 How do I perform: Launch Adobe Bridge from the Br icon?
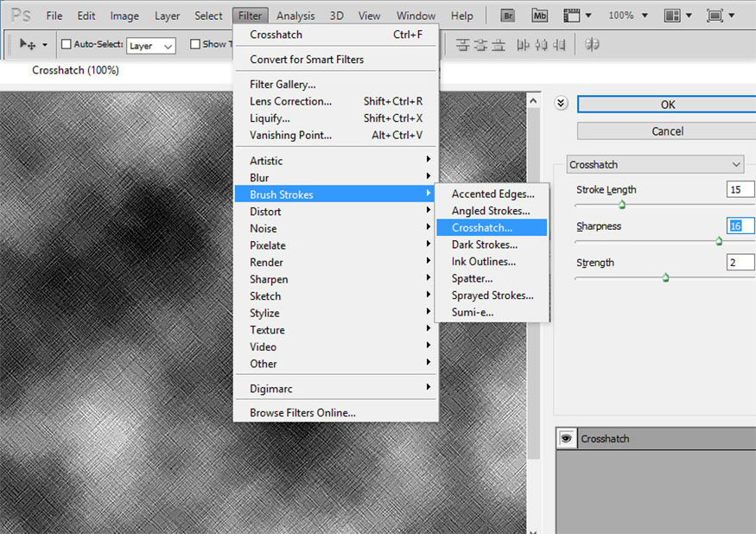[509, 16]
